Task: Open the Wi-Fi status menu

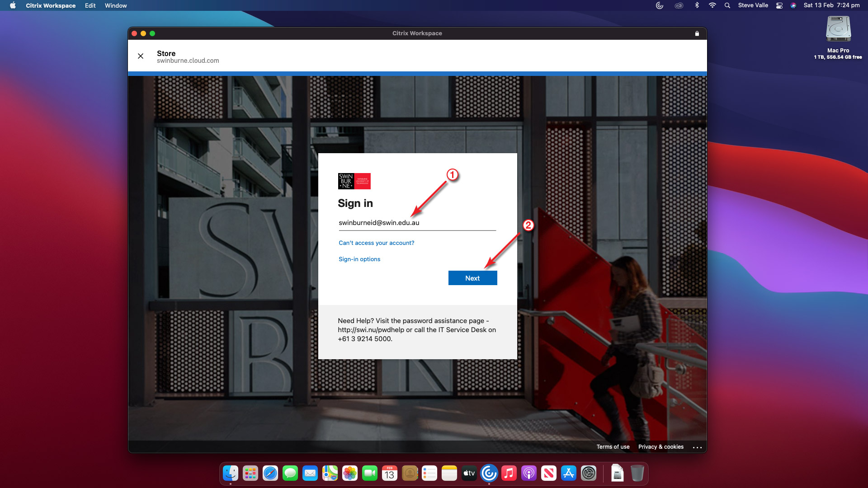Action: pos(712,5)
